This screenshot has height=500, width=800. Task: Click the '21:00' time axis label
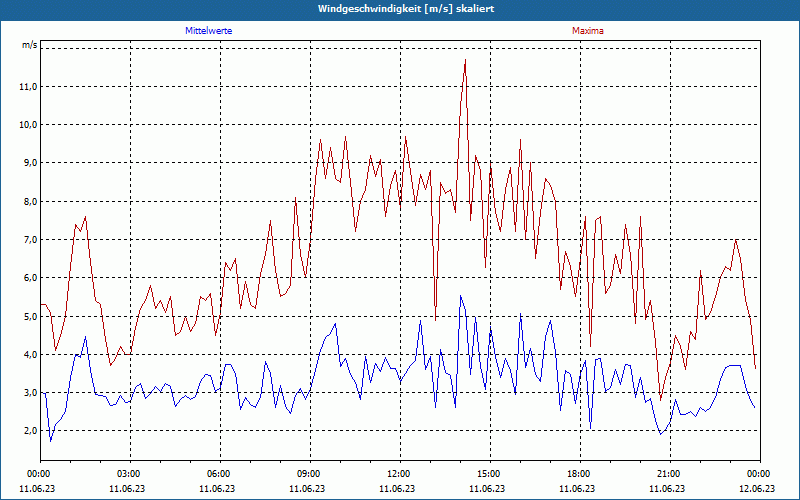click(x=670, y=474)
